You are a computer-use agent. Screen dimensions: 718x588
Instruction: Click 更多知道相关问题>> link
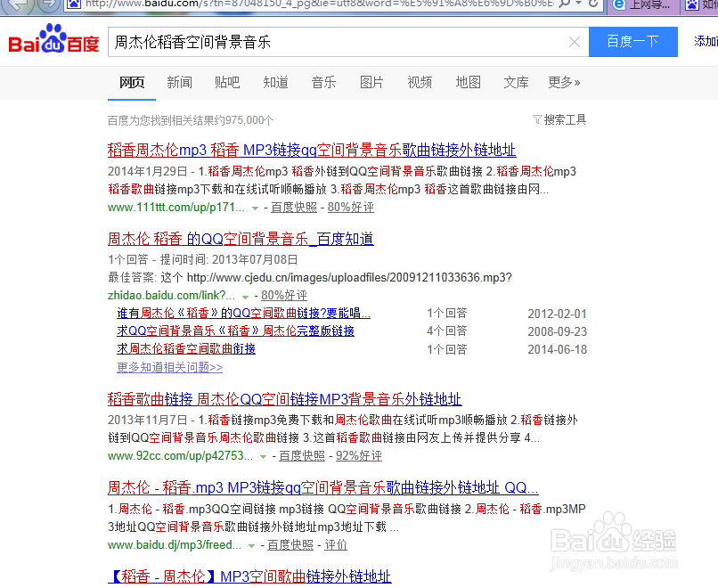170,367
